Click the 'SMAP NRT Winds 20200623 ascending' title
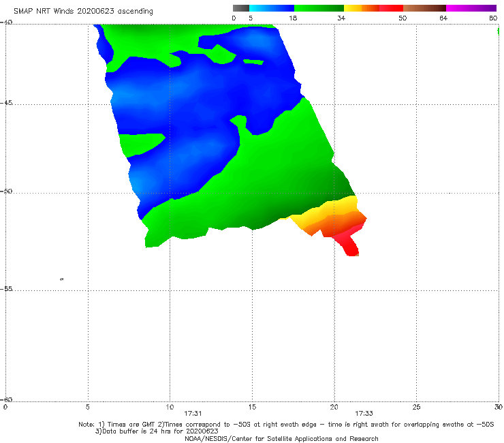Screen dimensions: 504x443 click(x=83, y=11)
